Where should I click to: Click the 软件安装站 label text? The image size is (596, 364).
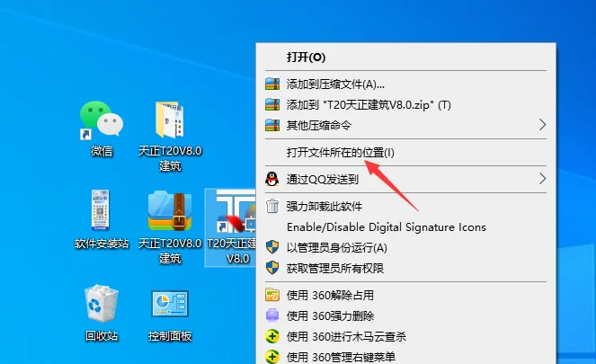click(102, 244)
